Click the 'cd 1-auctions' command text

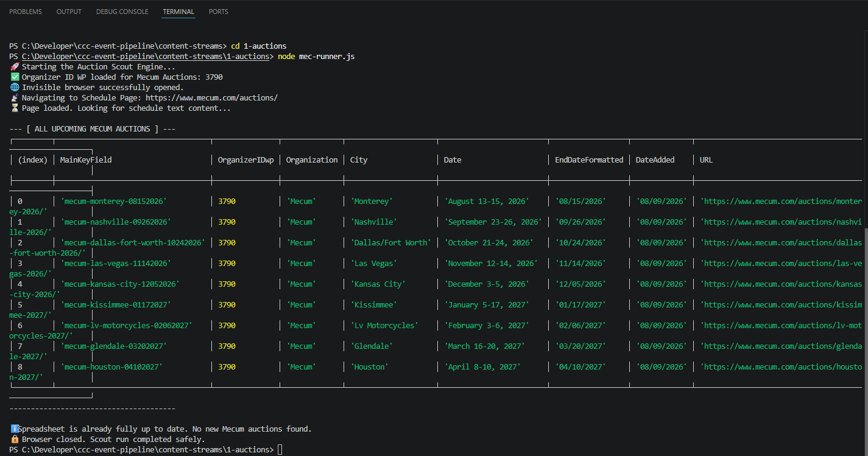click(258, 46)
